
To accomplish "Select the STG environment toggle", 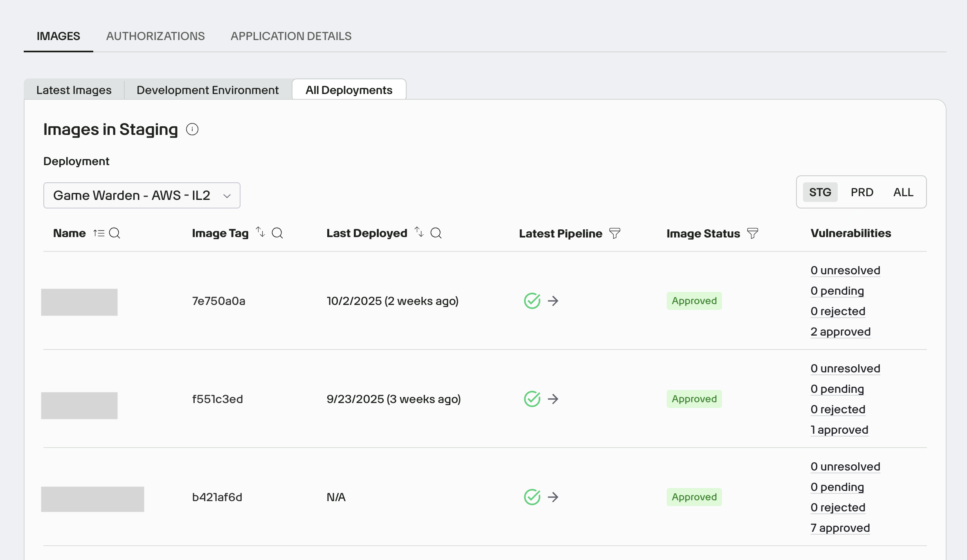I will click(x=820, y=192).
